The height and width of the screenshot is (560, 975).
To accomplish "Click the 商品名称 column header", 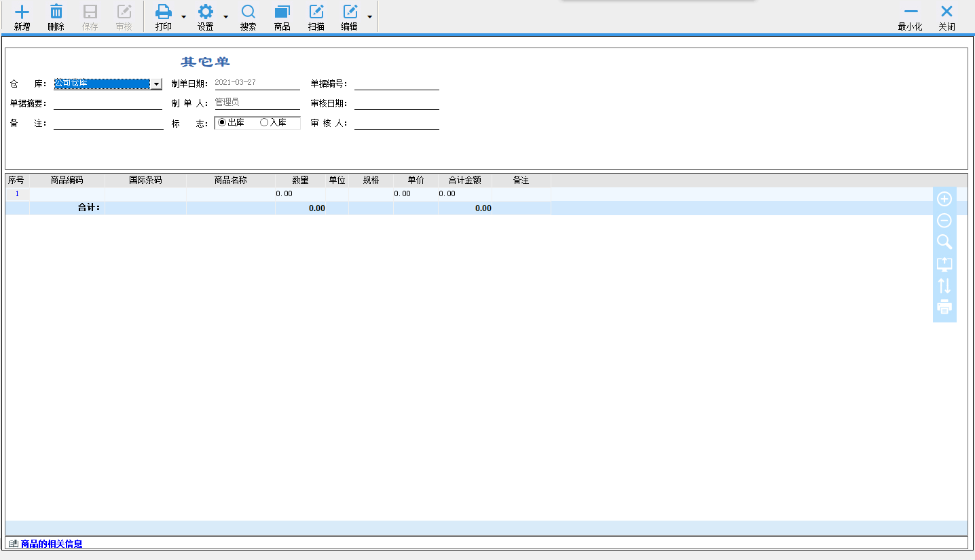I will pos(231,181).
